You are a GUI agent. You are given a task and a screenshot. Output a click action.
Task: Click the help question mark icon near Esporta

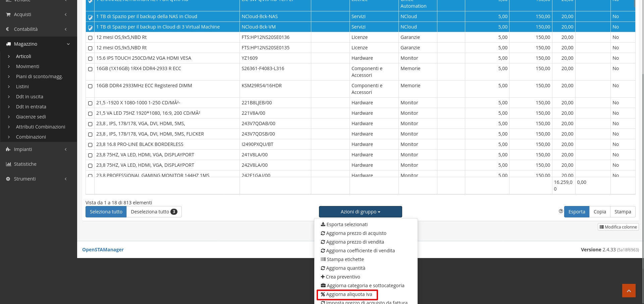point(561,211)
